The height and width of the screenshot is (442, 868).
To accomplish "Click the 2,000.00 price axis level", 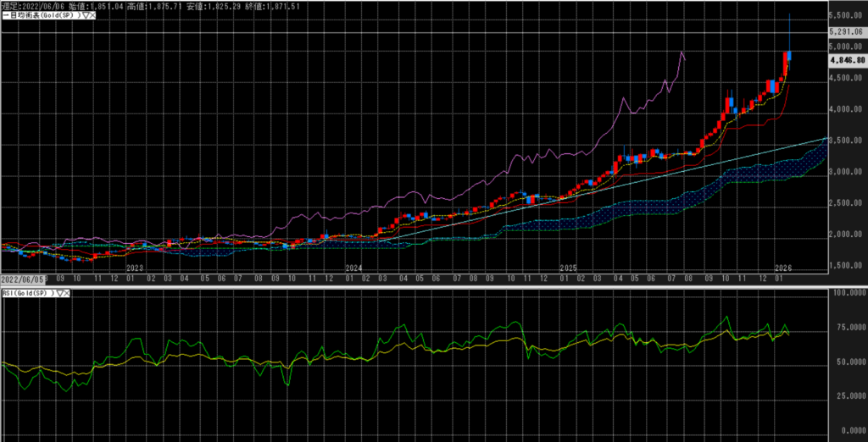I will [847, 235].
